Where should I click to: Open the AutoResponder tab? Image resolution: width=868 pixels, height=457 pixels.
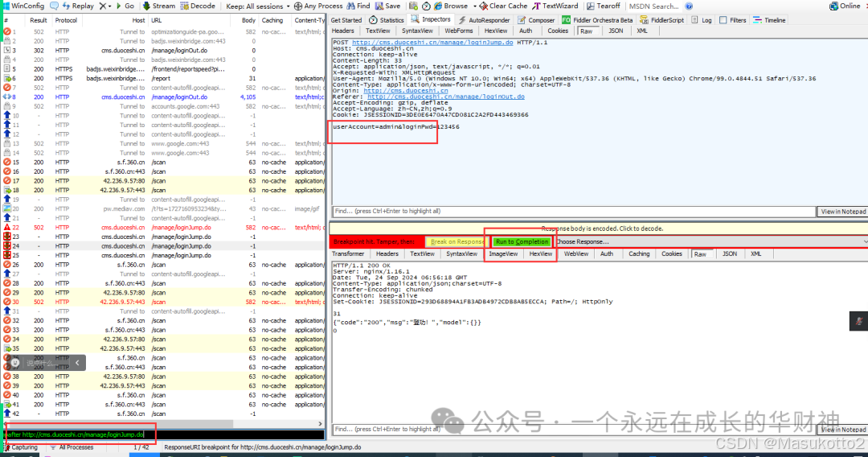(484, 20)
